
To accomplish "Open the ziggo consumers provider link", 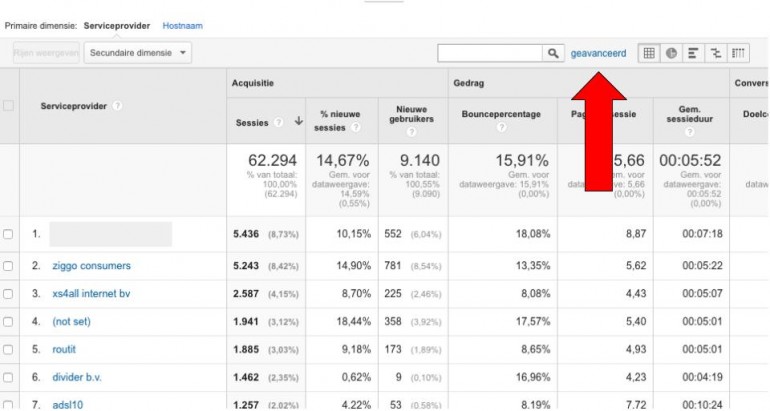I will tap(91, 266).
